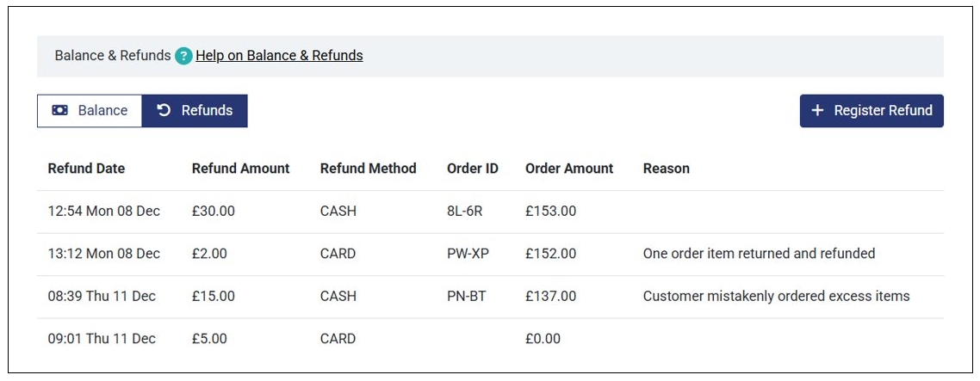This screenshot has height=381, width=980.
Task: Click the plus icon on Register Refund
Action: coord(817,111)
